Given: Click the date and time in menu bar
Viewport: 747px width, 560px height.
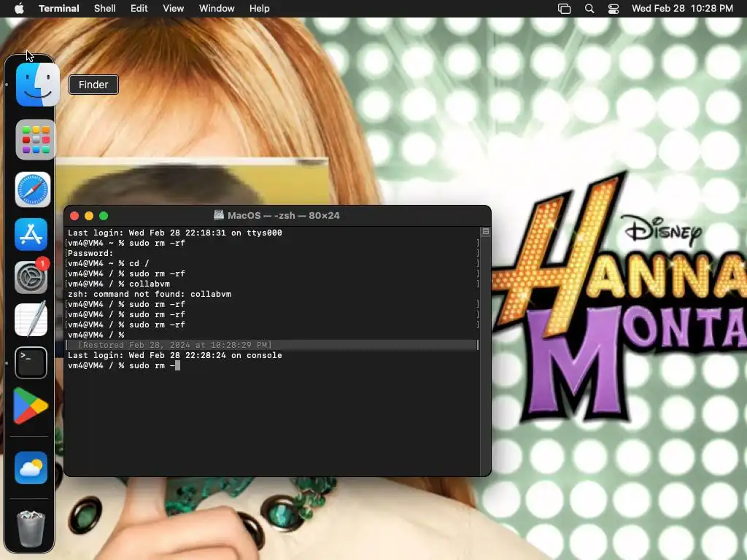Looking at the screenshot, I should click(682, 9).
